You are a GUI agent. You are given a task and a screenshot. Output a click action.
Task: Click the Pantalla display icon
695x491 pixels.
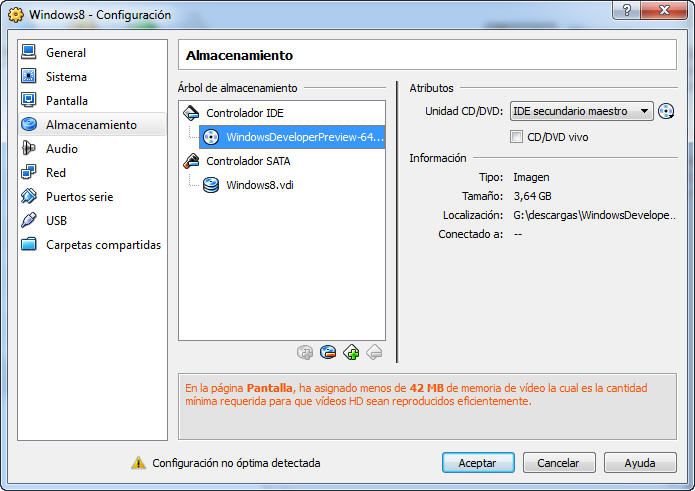click(x=29, y=100)
